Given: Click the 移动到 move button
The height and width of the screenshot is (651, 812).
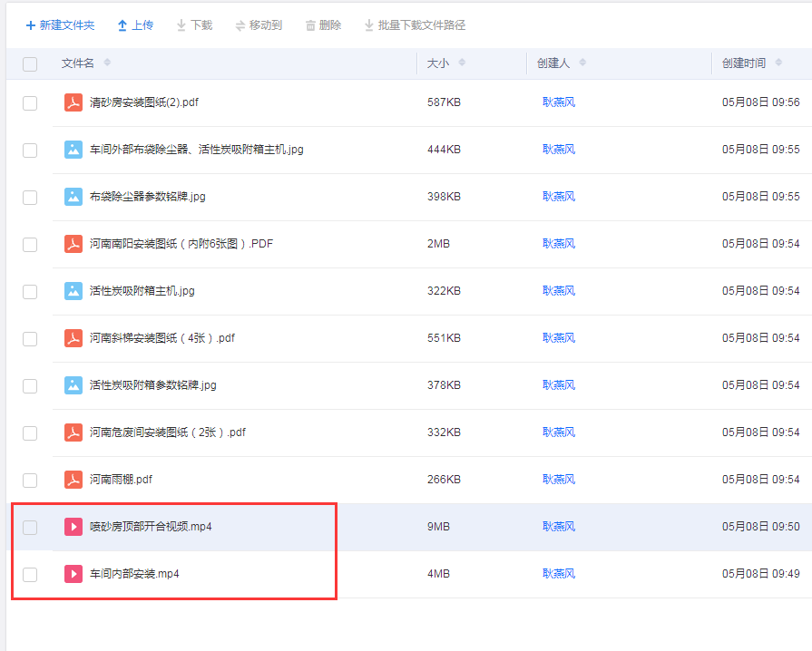Looking at the screenshot, I should coord(259,24).
